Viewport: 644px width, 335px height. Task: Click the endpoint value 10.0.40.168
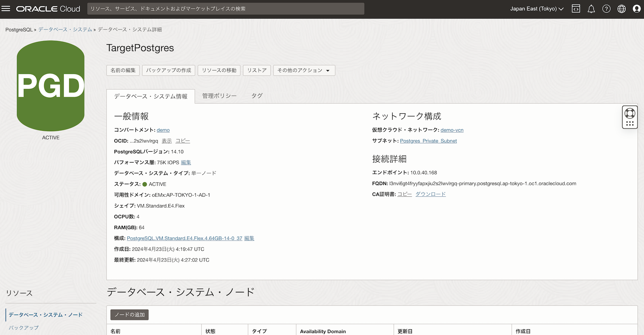[x=424, y=172]
